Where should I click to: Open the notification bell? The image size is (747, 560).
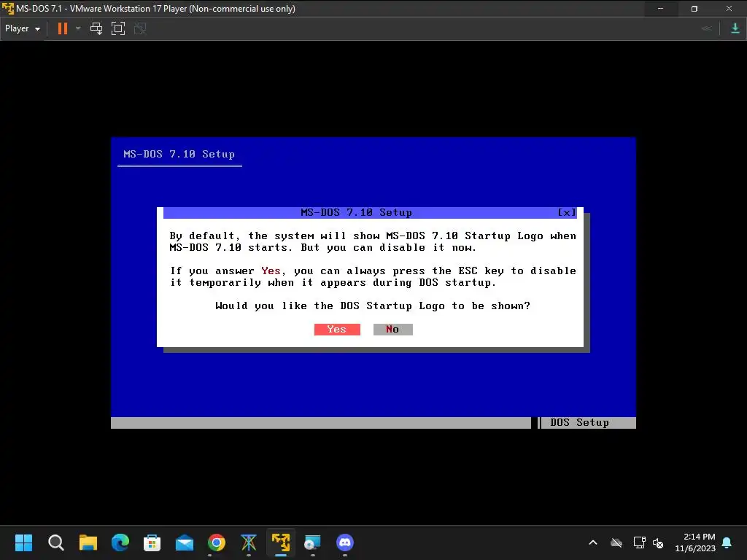click(x=727, y=542)
